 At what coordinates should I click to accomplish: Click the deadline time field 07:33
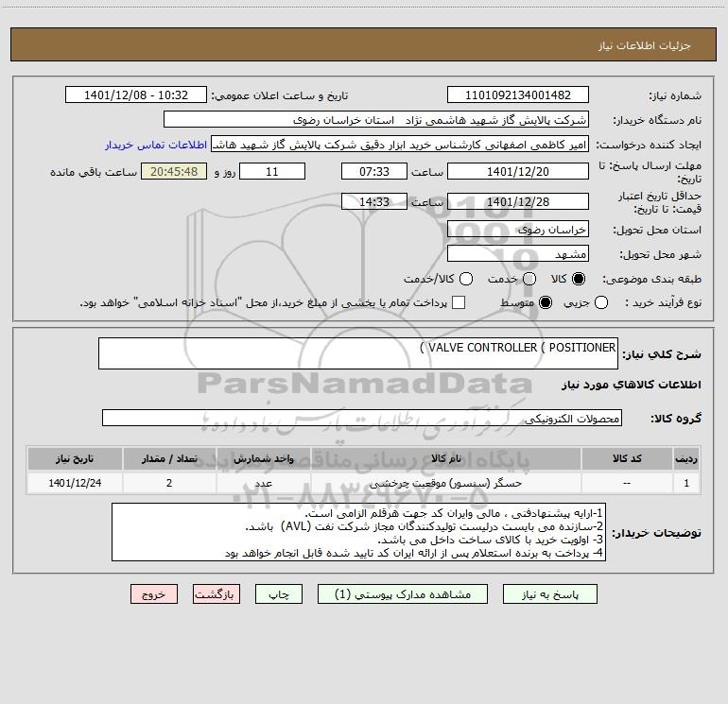click(x=374, y=171)
